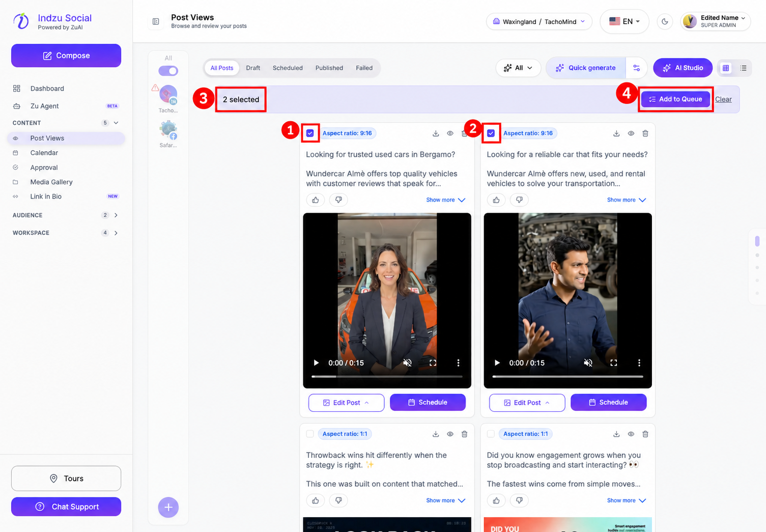766x532 pixels.
Task: Seek within the first video's progress bar
Action: 387,377
